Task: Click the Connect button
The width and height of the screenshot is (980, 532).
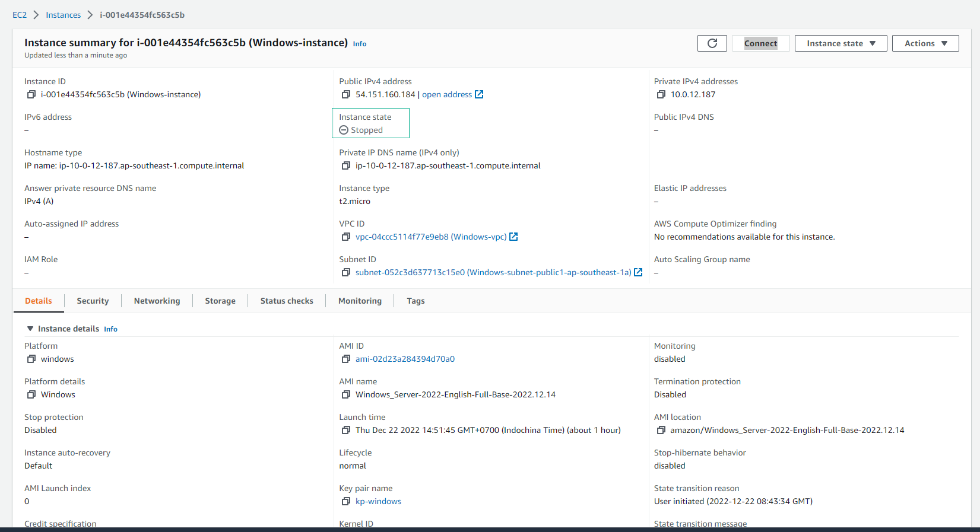Action: click(760, 43)
